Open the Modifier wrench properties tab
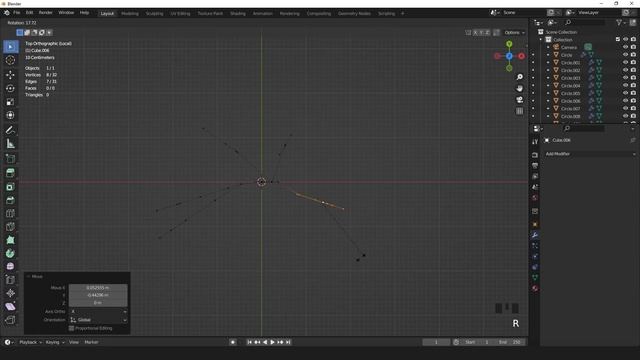Viewport: 640px width, 360px height. coord(535,235)
